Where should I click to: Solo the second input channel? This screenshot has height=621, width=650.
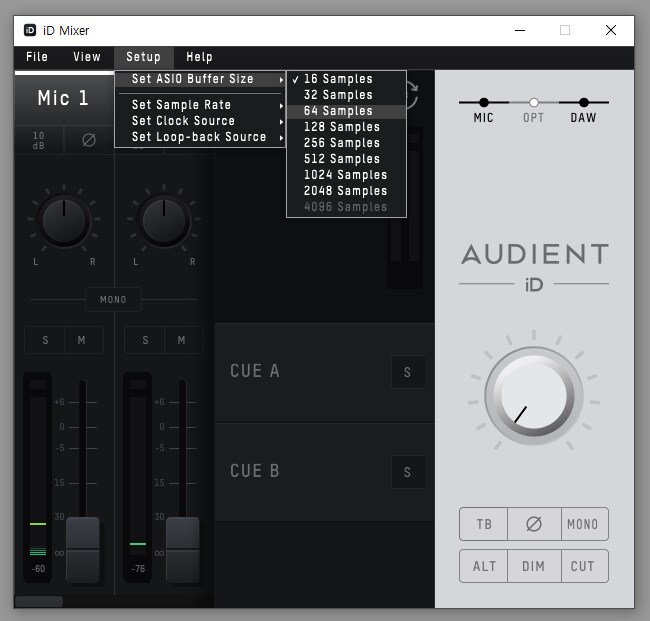pyautogui.click(x=145, y=340)
